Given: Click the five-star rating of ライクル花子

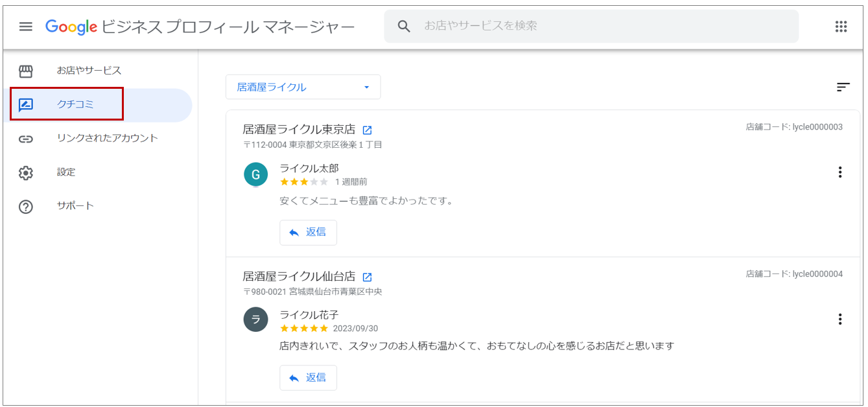Looking at the screenshot, I should coord(304,329).
